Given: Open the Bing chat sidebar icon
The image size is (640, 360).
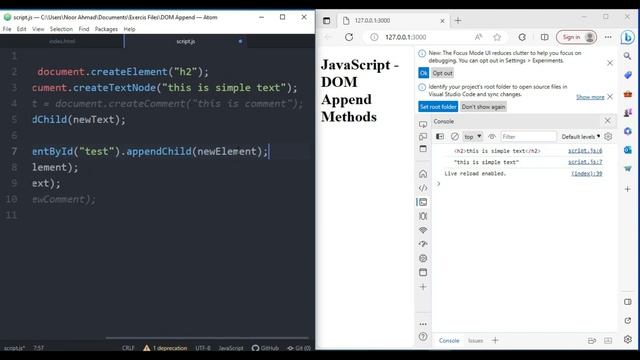Looking at the screenshot, I should [627, 38].
